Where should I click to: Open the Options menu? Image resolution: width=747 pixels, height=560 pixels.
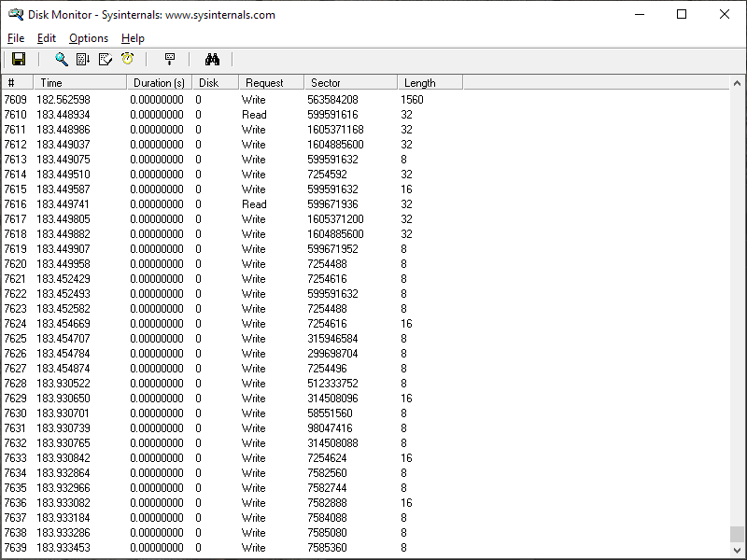point(89,38)
